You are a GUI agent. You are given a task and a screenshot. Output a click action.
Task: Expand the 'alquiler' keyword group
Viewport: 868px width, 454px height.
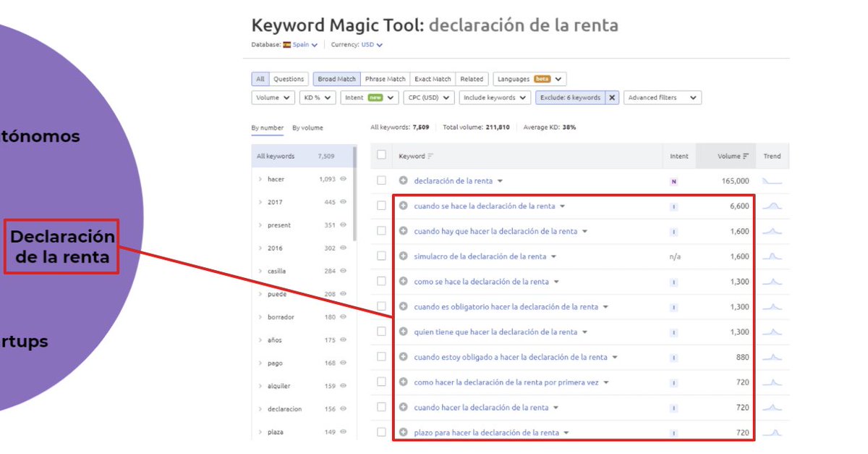click(x=260, y=386)
